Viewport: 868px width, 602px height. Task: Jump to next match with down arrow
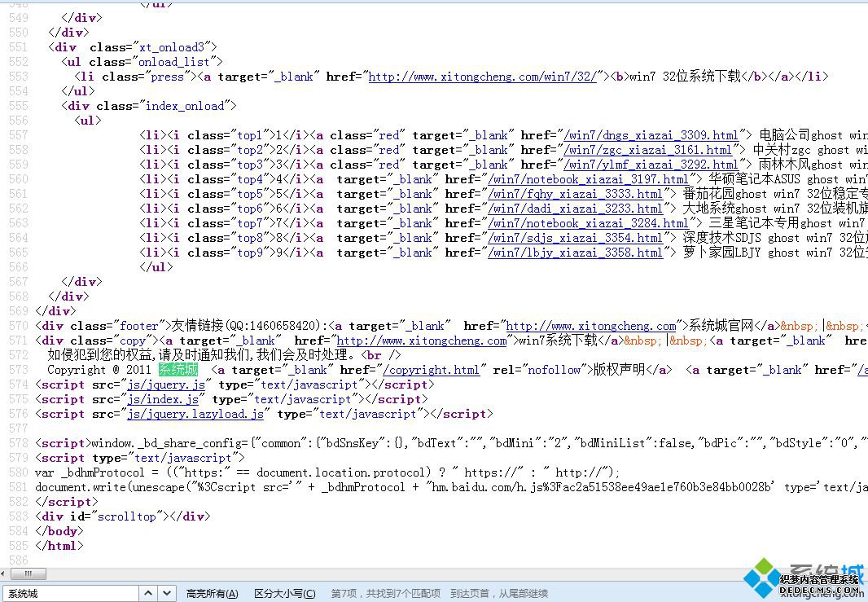click(167, 593)
